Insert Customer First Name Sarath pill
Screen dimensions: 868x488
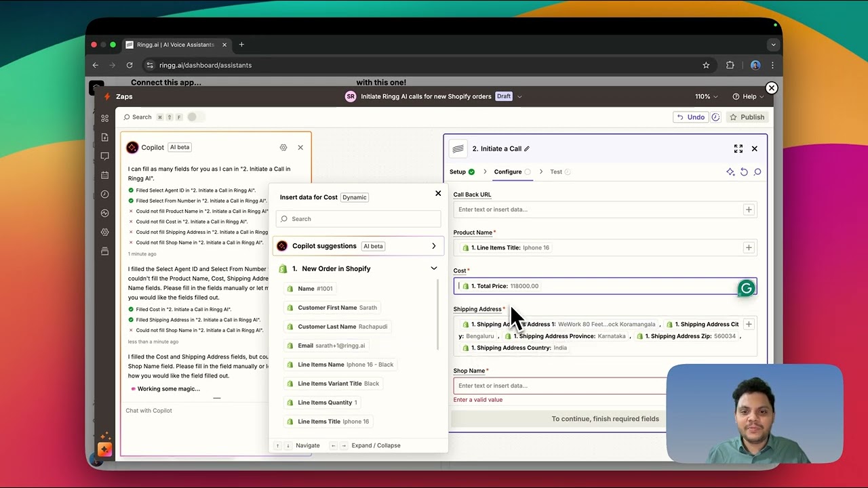point(333,308)
